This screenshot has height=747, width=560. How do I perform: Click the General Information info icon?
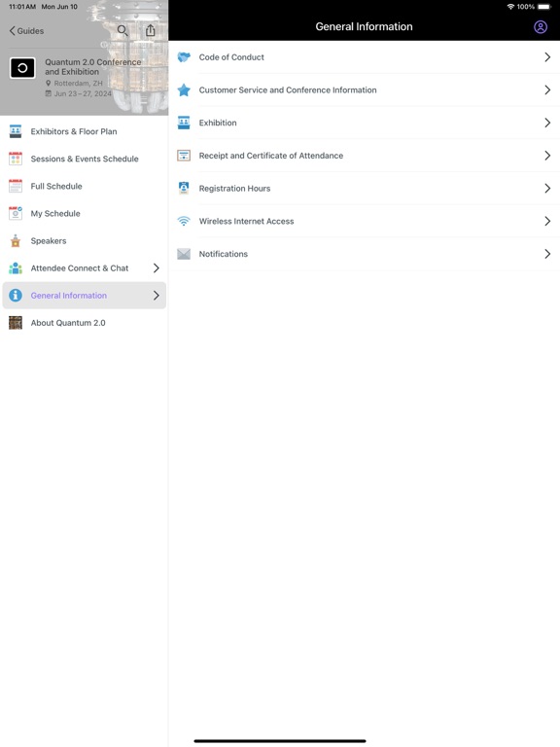coord(16,296)
